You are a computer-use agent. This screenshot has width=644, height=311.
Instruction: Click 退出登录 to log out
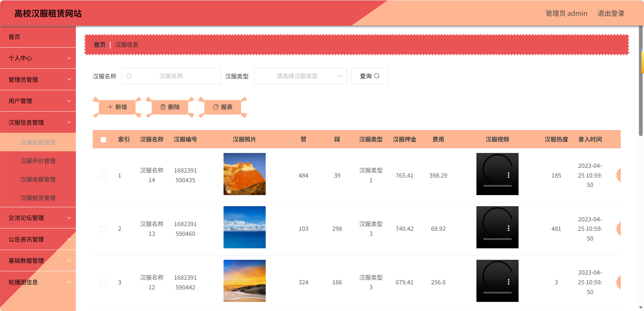click(611, 13)
